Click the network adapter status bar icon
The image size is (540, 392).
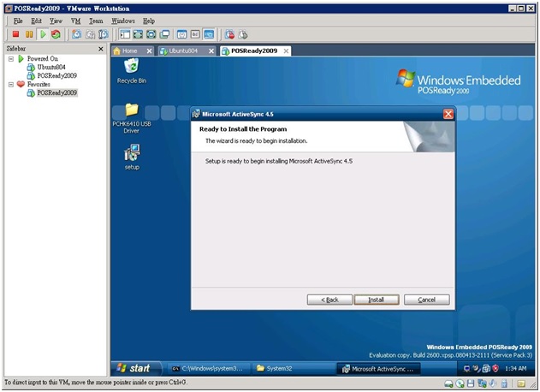[482, 383]
